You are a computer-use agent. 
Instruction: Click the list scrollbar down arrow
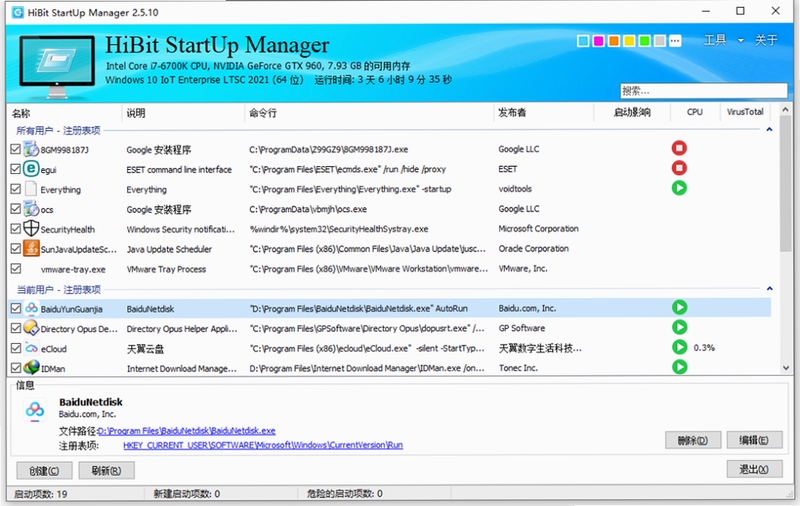[786, 368]
